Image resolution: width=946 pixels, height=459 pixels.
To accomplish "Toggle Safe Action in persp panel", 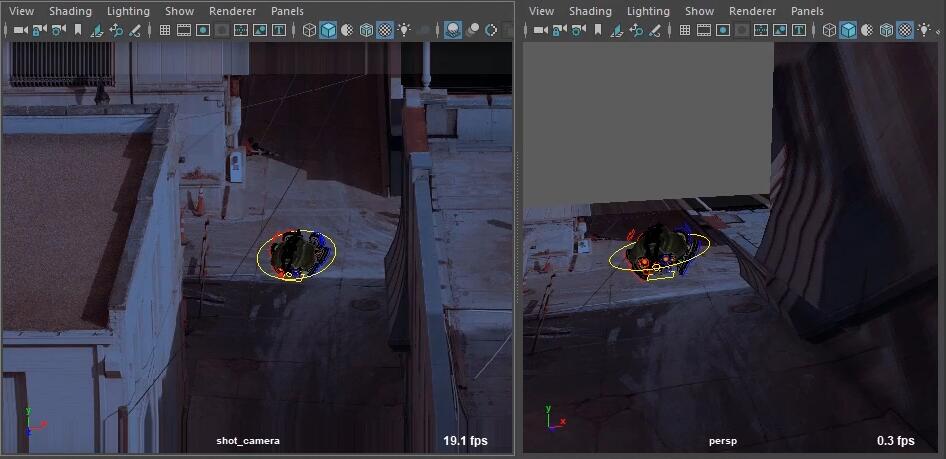I will 780,30.
